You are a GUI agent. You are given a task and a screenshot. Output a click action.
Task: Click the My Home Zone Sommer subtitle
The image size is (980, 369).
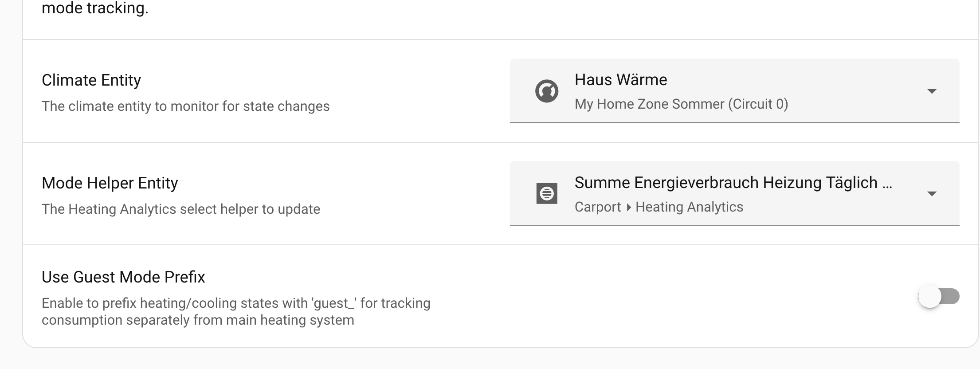tap(650, 104)
